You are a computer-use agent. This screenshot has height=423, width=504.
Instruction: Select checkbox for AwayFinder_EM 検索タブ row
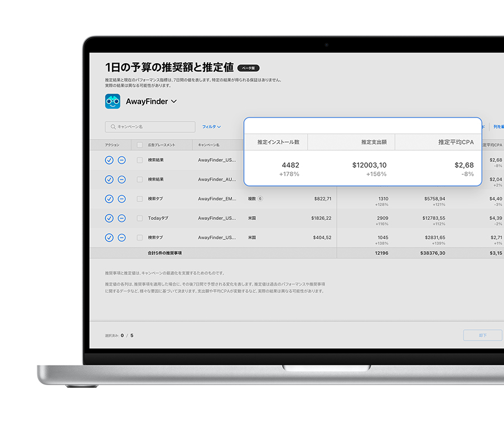pyautogui.click(x=140, y=199)
